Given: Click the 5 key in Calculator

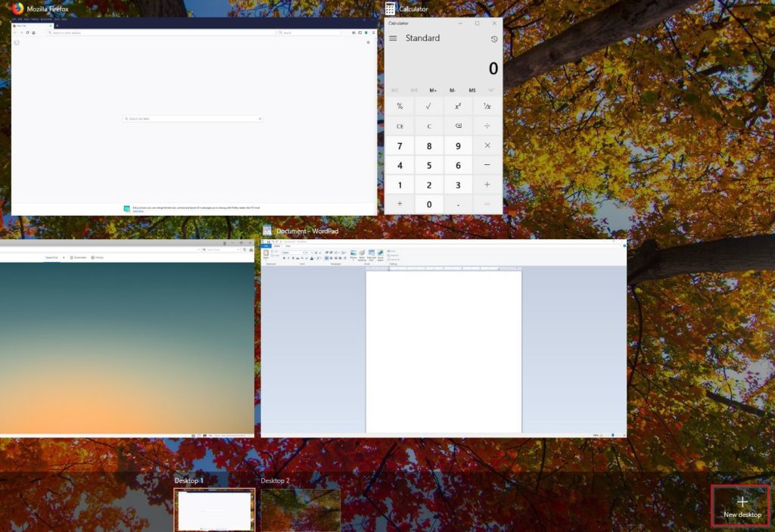Looking at the screenshot, I should [x=428, y=166].
